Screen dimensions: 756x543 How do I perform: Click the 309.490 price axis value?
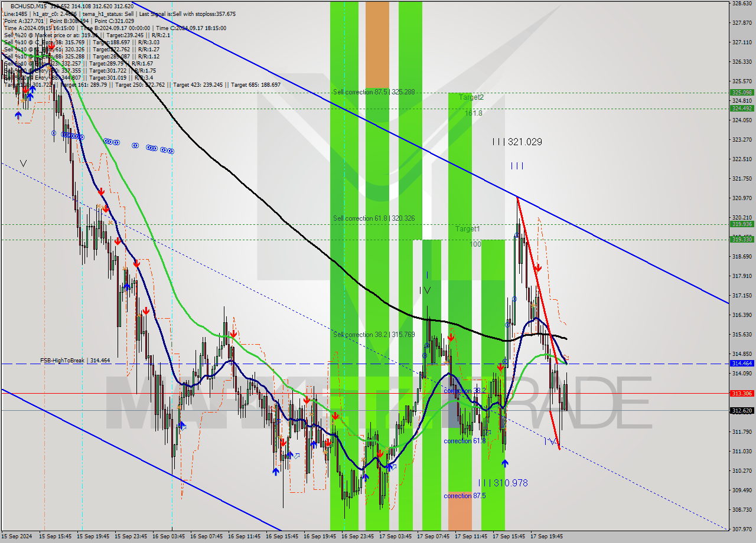(742, 490)
